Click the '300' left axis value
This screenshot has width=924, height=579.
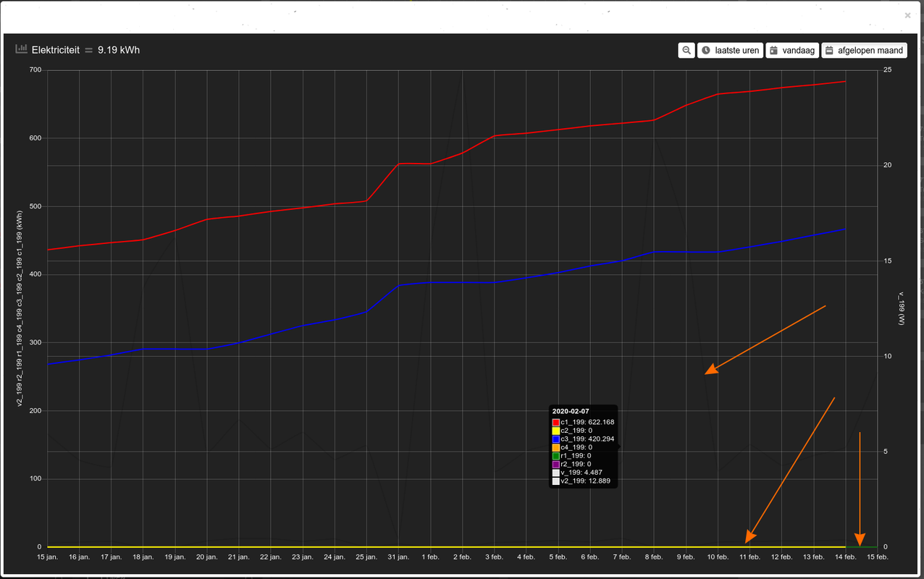click(x=35, y=342)
